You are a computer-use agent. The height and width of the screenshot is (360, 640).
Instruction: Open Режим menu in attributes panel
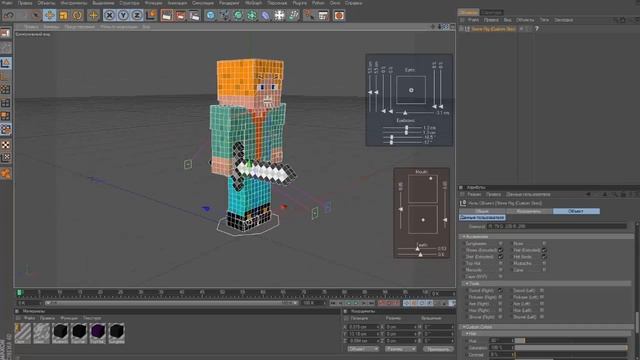[474, 195]
